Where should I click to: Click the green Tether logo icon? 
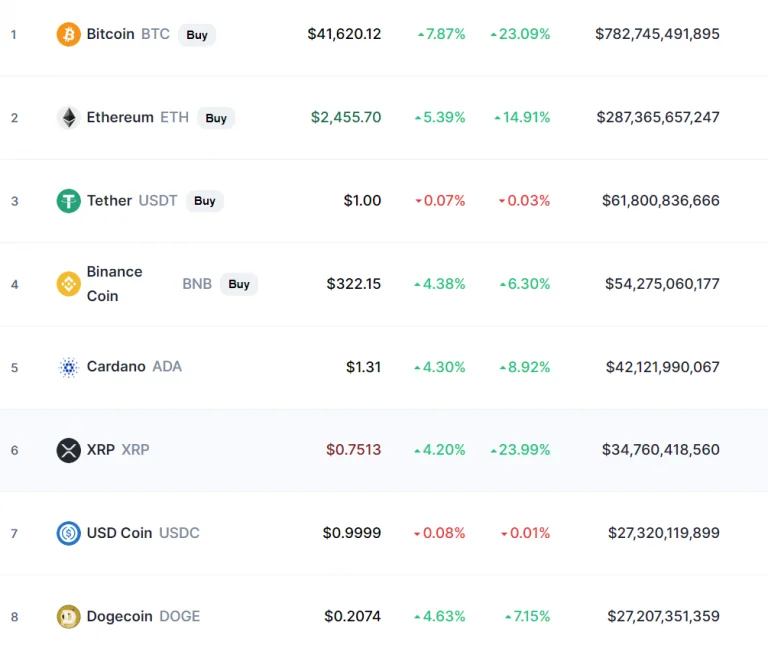pyautogui.click(x=69, y=201)
